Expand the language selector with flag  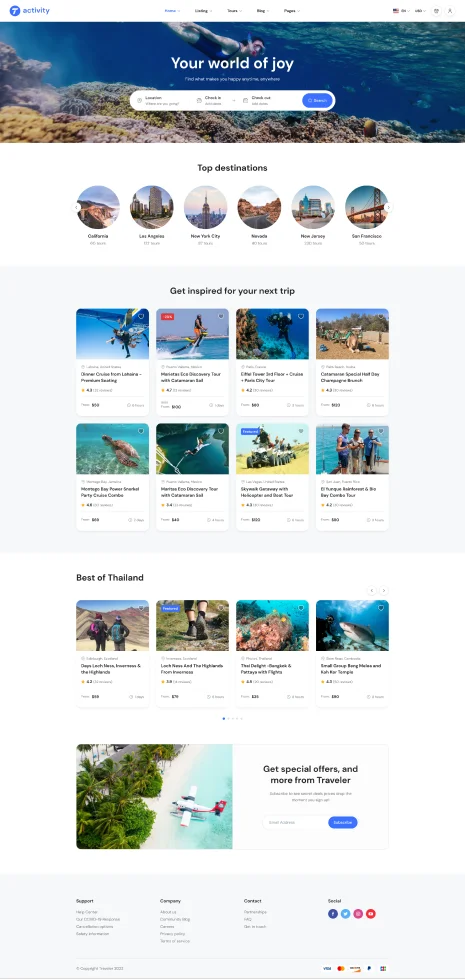401,11
